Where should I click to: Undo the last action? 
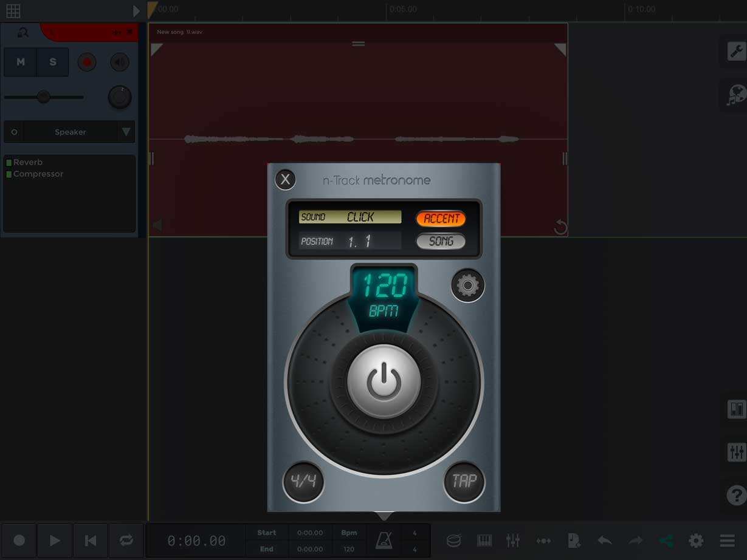coord(605,540)
